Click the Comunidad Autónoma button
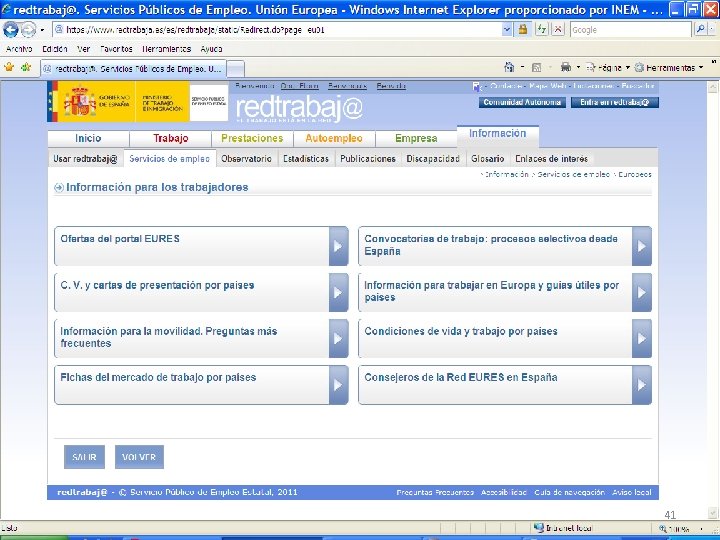Image resolution: width=720 pixels, height=540 pixels. point(522,102)
